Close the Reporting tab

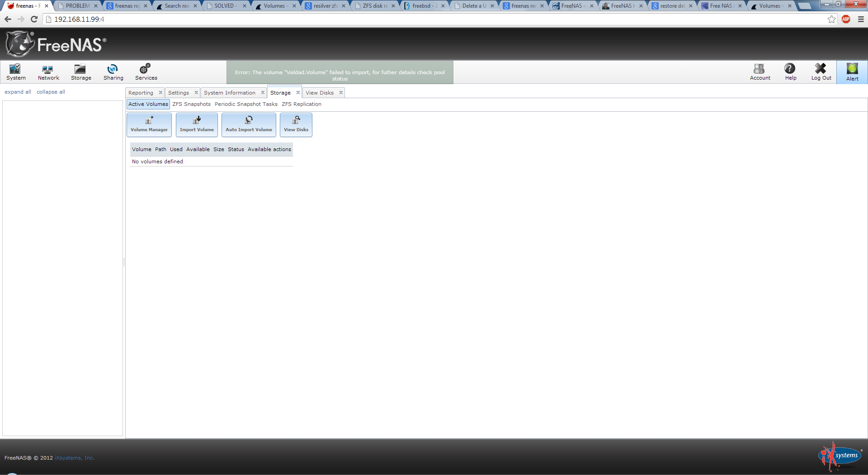click(x=160, y=93)
